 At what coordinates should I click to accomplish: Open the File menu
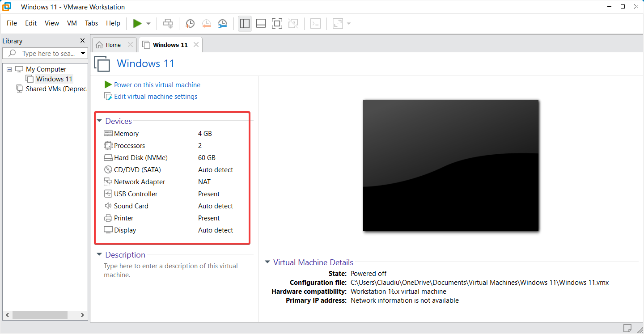pos(12,23)
